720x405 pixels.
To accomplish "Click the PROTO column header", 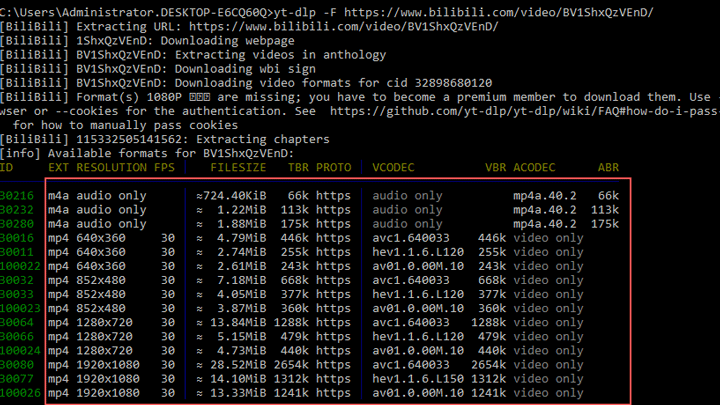I will click(333, 168).
